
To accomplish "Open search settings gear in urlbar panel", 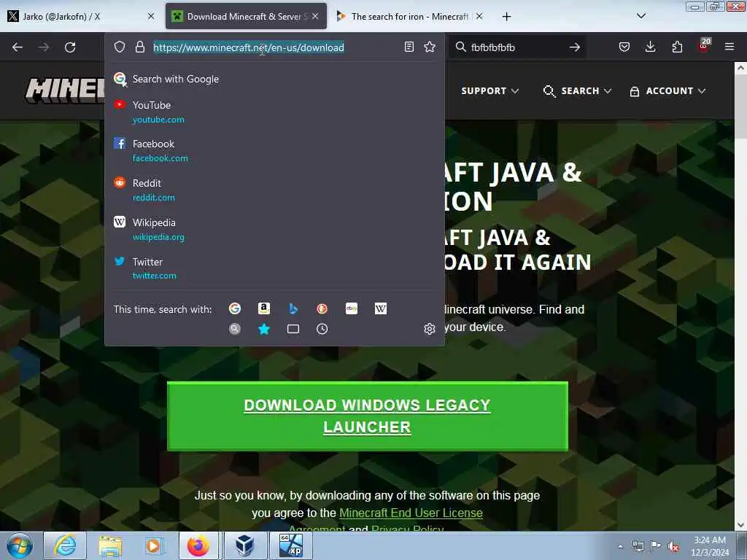I will [x=429, y=329].
